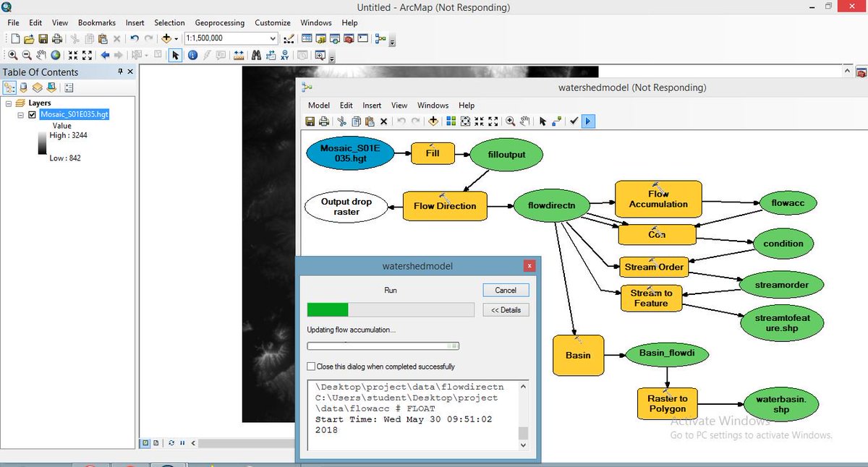Screen dimensions: 868x467
Task: Select ArcMap Zoom In magnifier tool
Action: 13,55
